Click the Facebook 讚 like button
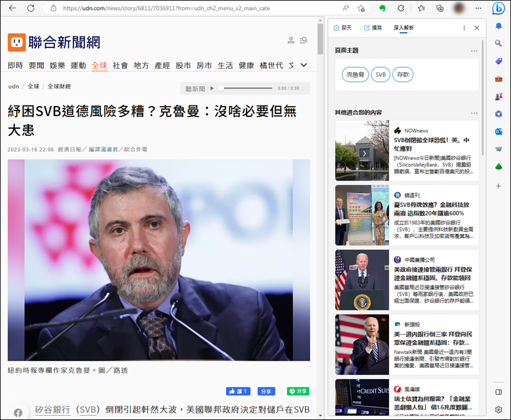Screen dimensions: 511x420 click(x=238, y=391)
